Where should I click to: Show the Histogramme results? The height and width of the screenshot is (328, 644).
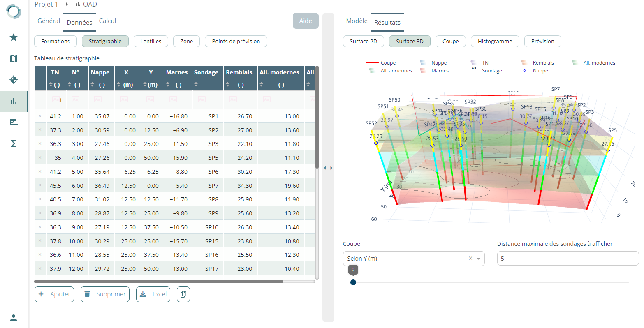click(495, 42)
